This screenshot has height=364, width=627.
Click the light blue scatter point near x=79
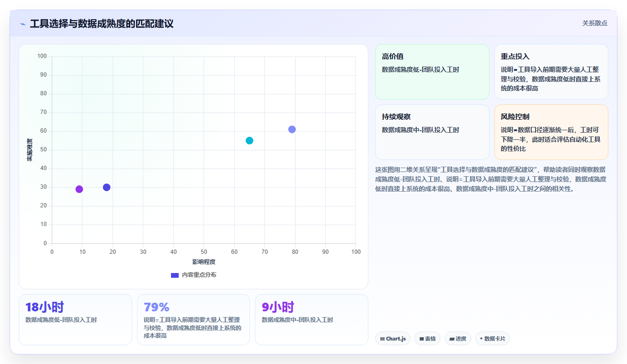(x=292, y=129)
